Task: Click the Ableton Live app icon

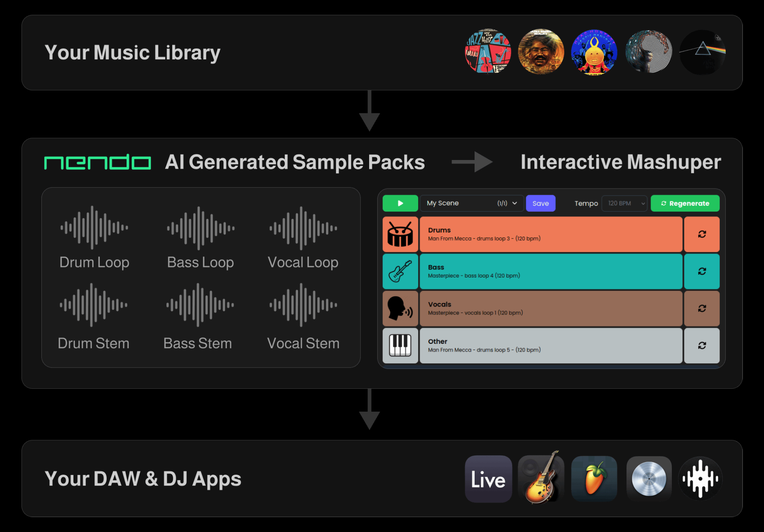Action: point(488,479)
